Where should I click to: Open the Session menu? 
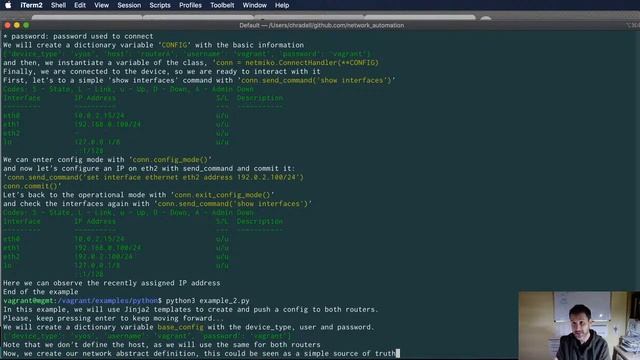point(129,5)
